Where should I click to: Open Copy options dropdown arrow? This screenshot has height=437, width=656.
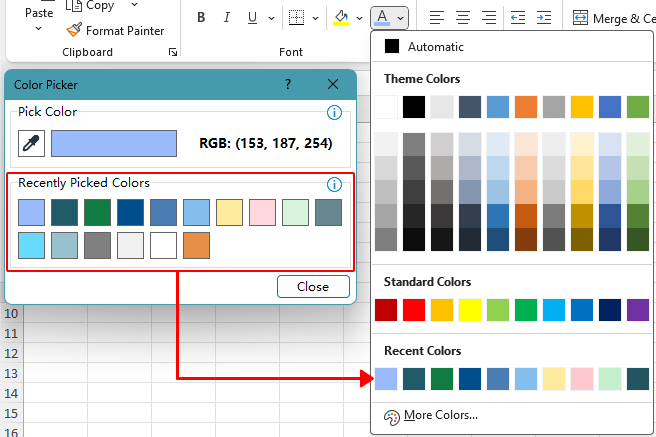[x=134, y=5]
